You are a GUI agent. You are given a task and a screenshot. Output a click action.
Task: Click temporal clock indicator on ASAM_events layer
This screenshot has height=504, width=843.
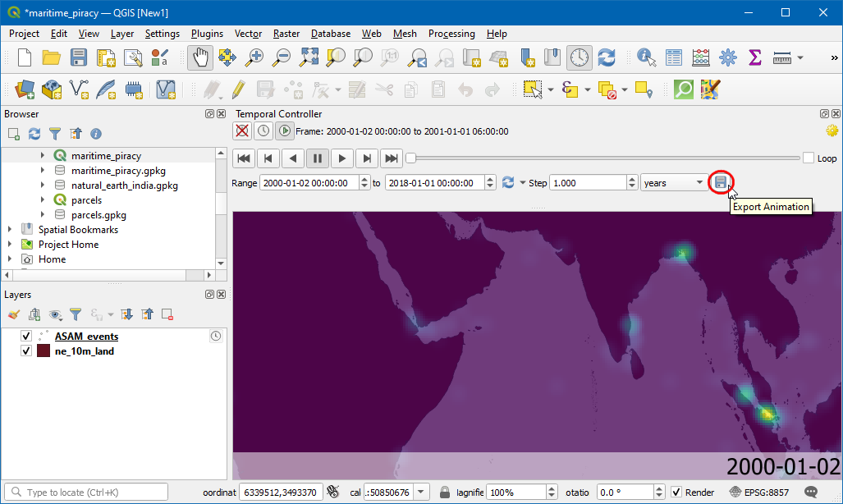click(x=216, y=337)
